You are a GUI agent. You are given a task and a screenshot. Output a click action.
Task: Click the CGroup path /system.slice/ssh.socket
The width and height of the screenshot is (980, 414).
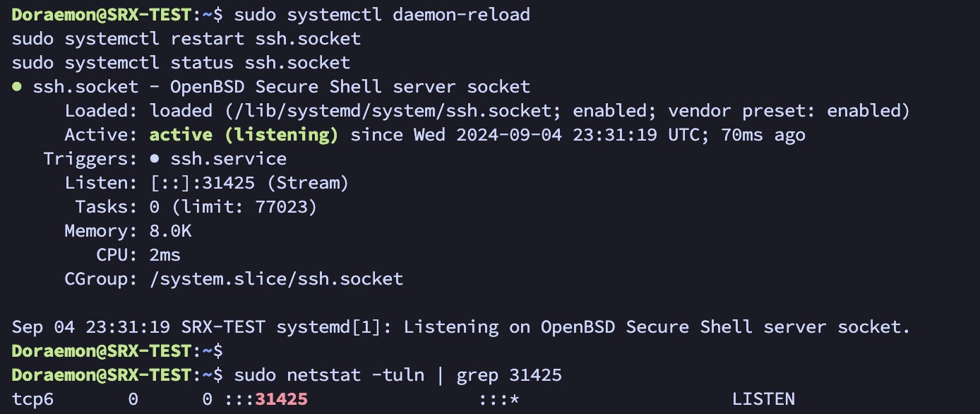pos(276,279)
